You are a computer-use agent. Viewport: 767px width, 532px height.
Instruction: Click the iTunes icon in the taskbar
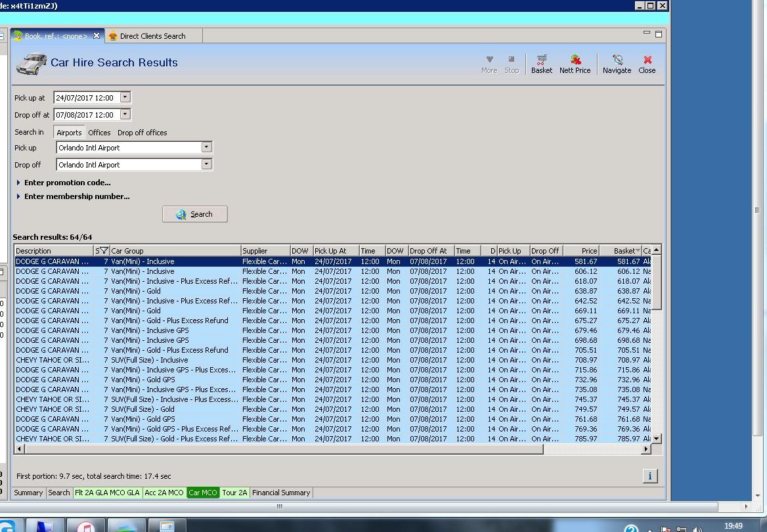tap(86, 526)
